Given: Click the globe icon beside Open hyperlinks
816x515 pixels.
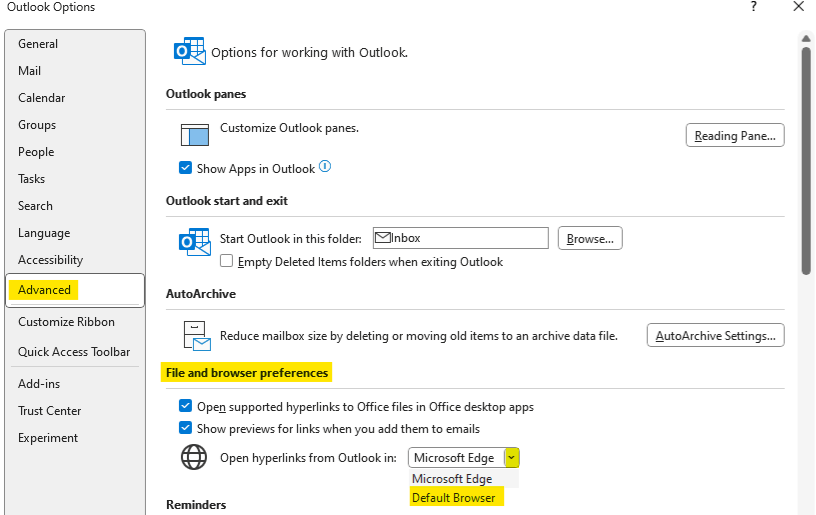Looking at the screenshot, I should (193, 458).
